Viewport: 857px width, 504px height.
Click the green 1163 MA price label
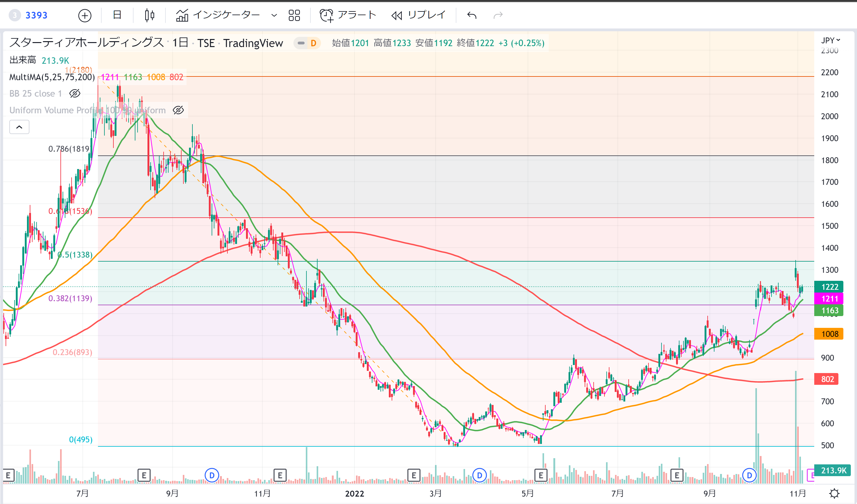(828, 310)
